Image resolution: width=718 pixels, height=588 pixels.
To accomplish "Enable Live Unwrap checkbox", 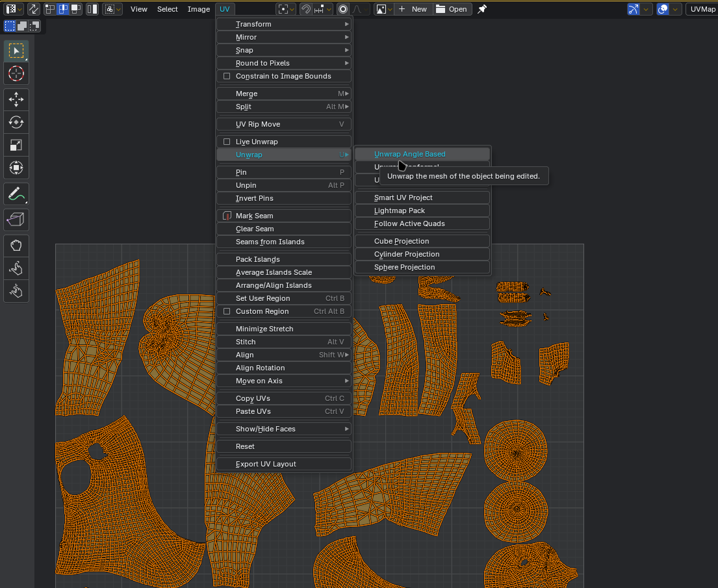I will click(227, 142).
